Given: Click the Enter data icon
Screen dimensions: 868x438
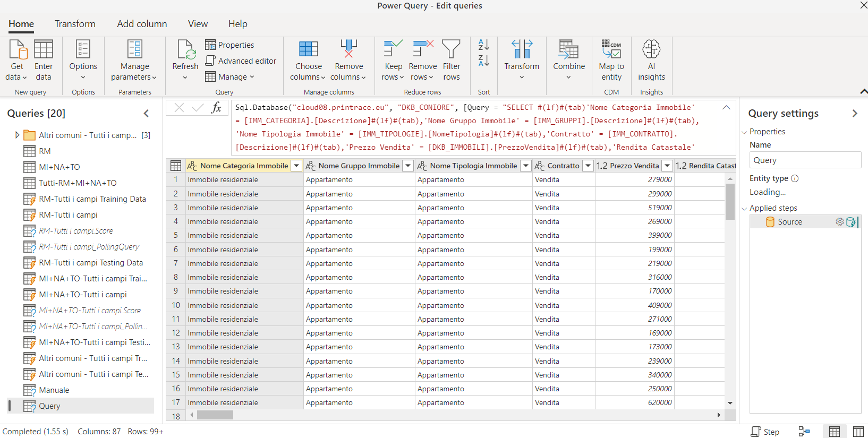Looking at the screenshot, I should point(44,49).
